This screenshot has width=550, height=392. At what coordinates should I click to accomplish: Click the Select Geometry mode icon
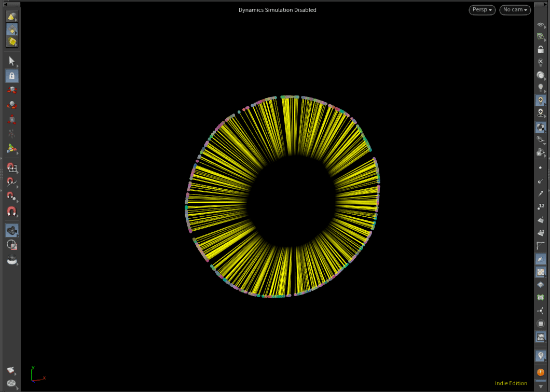pos(11,29)
